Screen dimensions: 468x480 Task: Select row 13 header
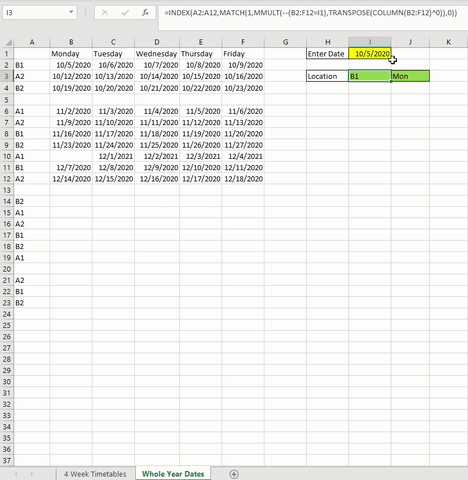tap(7, 190)
